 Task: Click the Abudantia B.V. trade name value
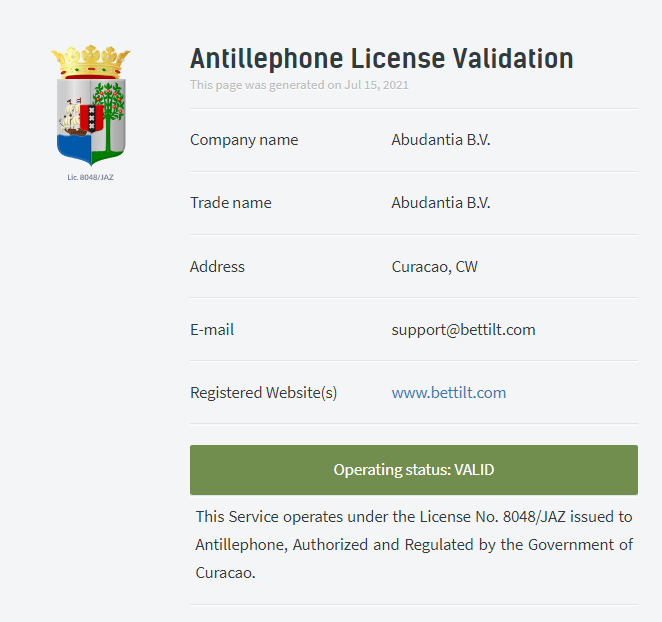(x=441, y=203)
